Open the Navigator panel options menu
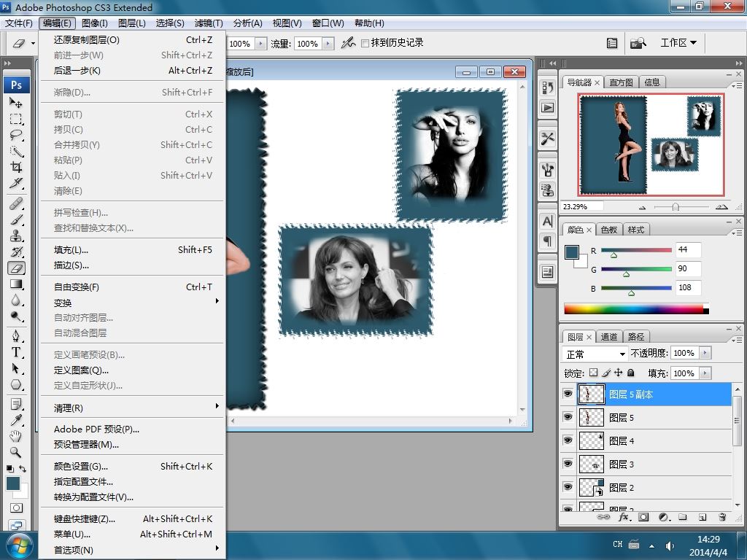Screen dimensions: 747x560 pyautogui.click(x=737, y=86)
